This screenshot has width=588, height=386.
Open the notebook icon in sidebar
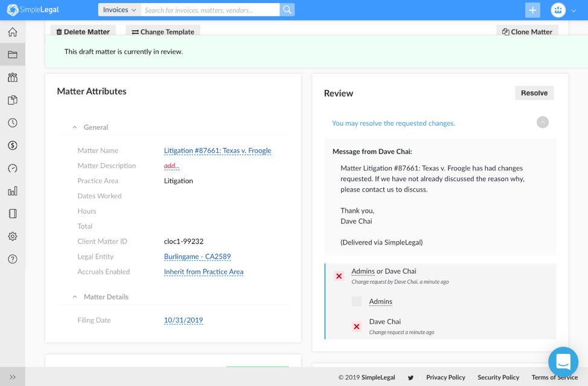pyautogui.click(x=12, y=213)
